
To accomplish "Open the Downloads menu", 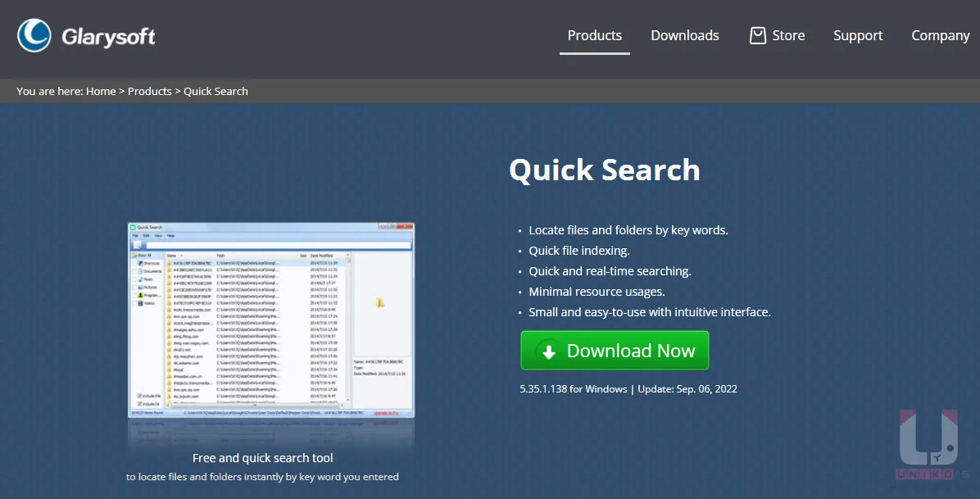I will click(x=684, y=36).
